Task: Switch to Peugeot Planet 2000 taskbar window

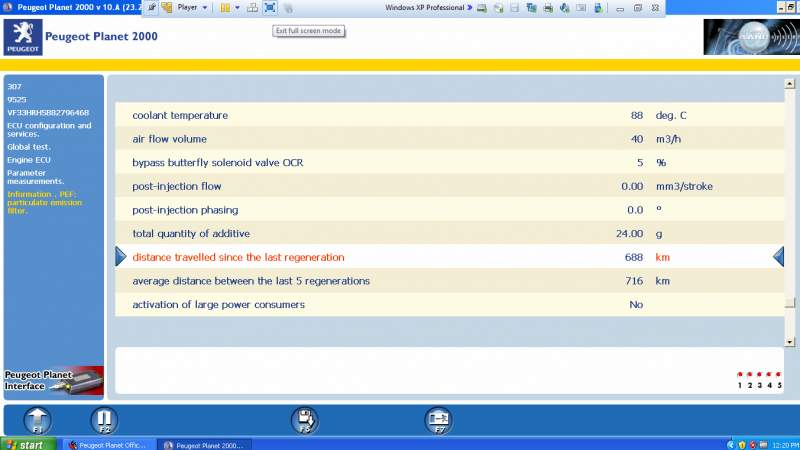Action: coord(205,445)
